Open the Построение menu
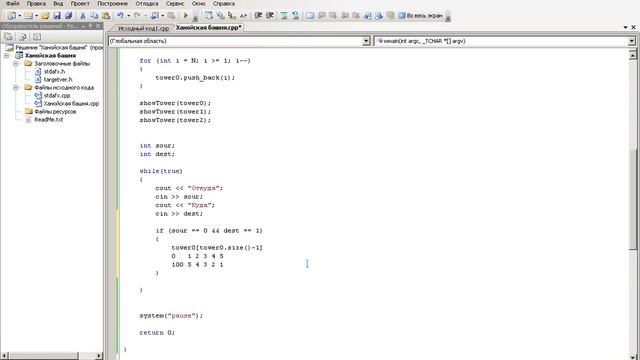 pos(112,4)
